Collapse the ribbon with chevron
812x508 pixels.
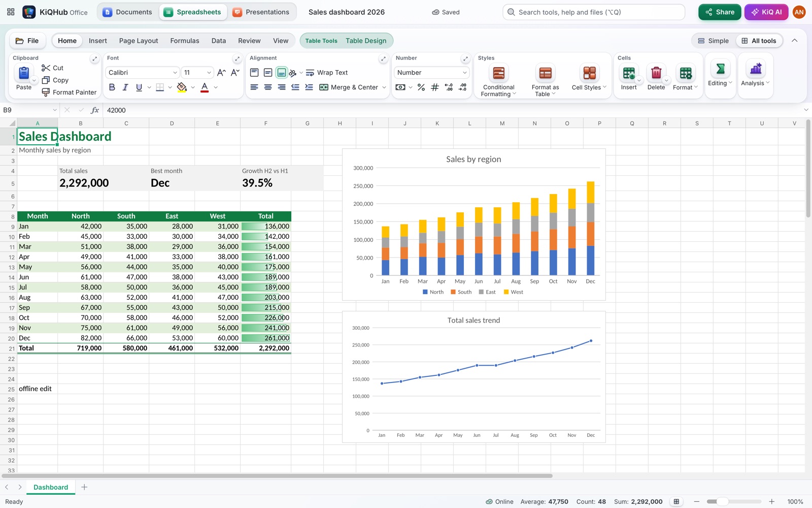click(x=795, y=41)
